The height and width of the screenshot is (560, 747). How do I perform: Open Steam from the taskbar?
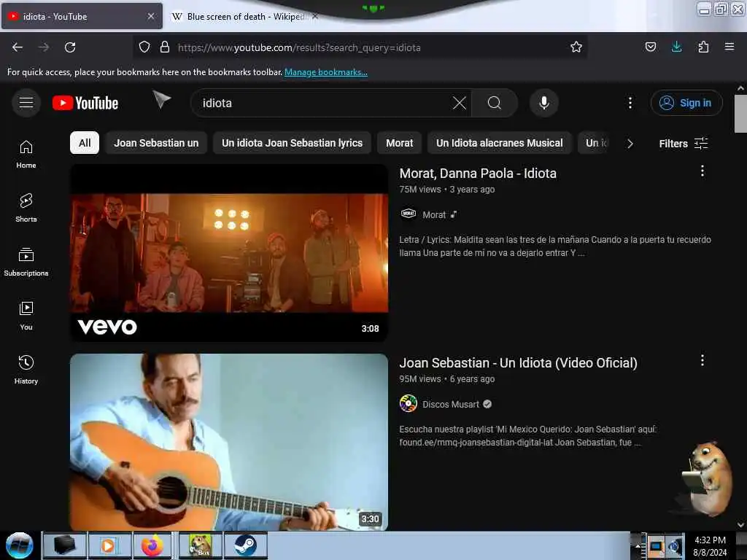pyautogui.click(x=245, y=545)
